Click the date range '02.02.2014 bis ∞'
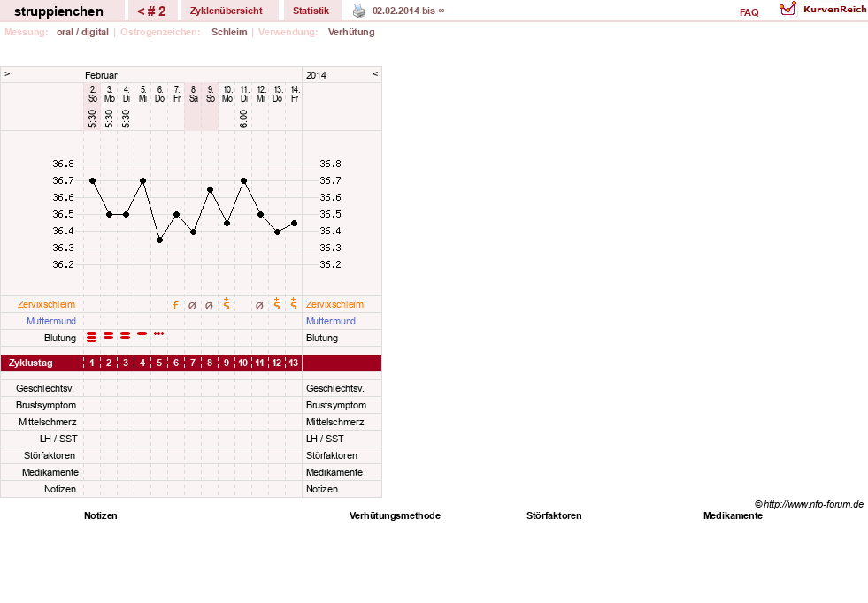The image size is (868, 603). click(x=409, y=11)
